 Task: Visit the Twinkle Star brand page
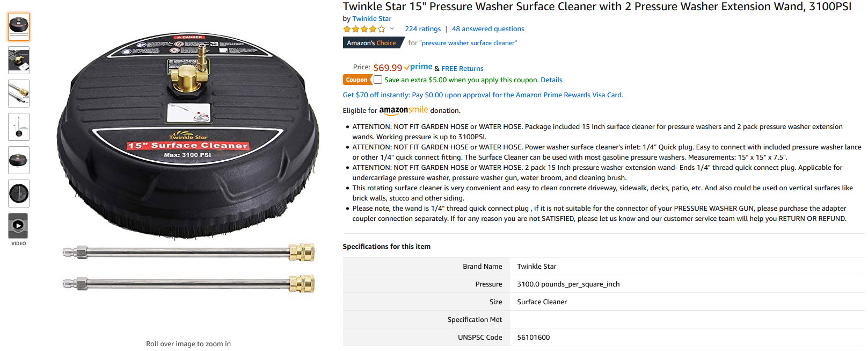point(371,19)
